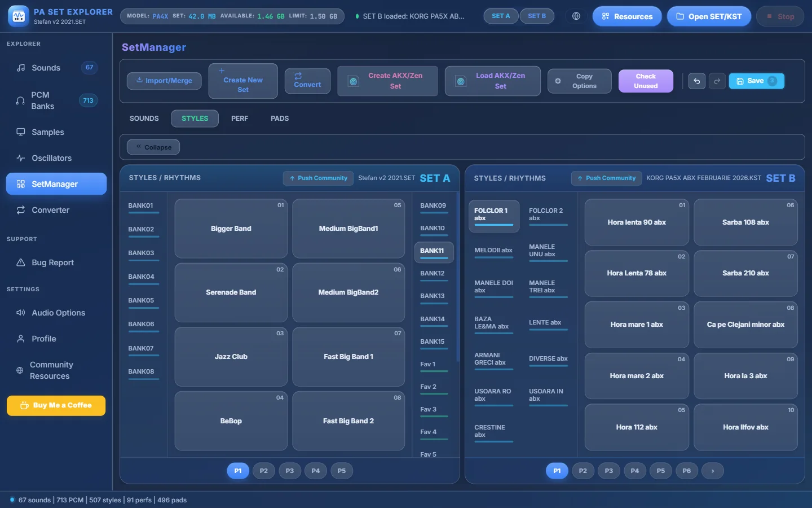Image resolution: width=812 pixels, height=508 pixels.
Task: Click the Create AKX/Zen Set button
Action: pos(387,81)
